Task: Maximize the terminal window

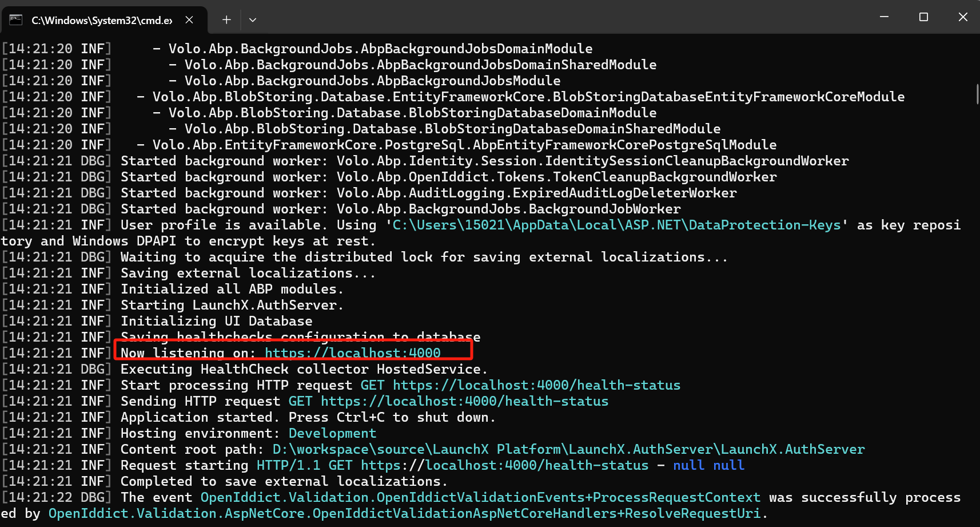Action: click(923, 17)
